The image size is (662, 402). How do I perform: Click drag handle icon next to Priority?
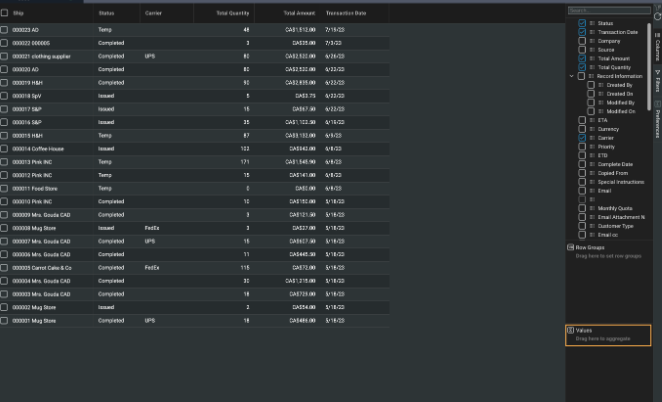click(592, 146)
